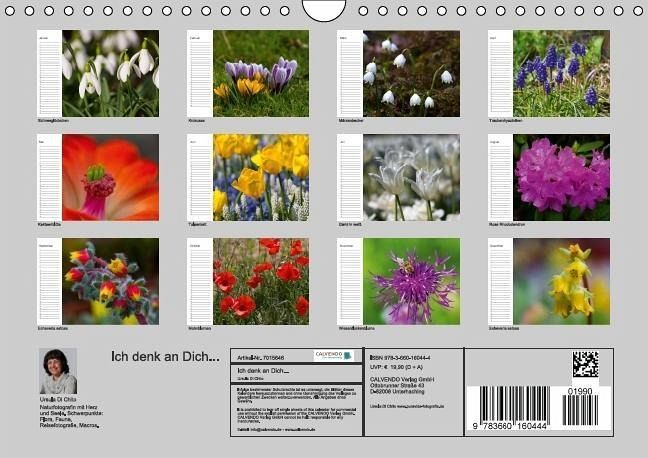The image size is (648, 458).
Task: Click the February calendar lines column beside crocuses
Action: pyautogui.click(x=200, y=73)
